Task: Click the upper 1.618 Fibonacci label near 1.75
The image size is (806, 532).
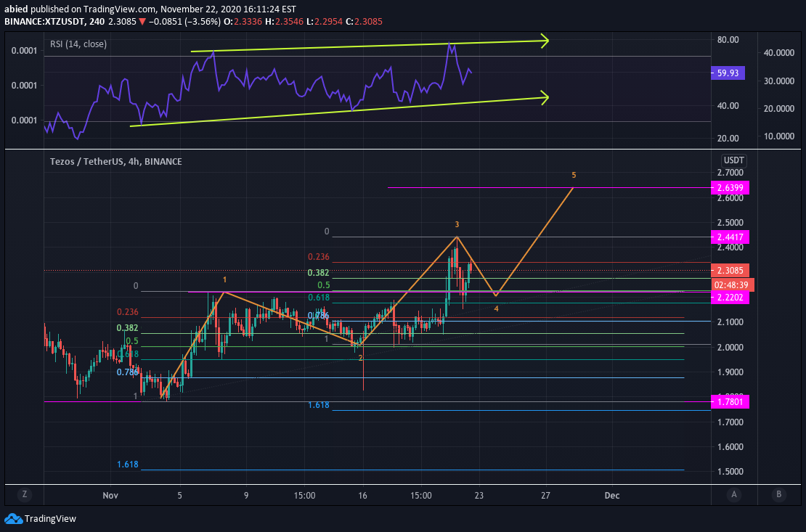Action: tap(319, 405)
